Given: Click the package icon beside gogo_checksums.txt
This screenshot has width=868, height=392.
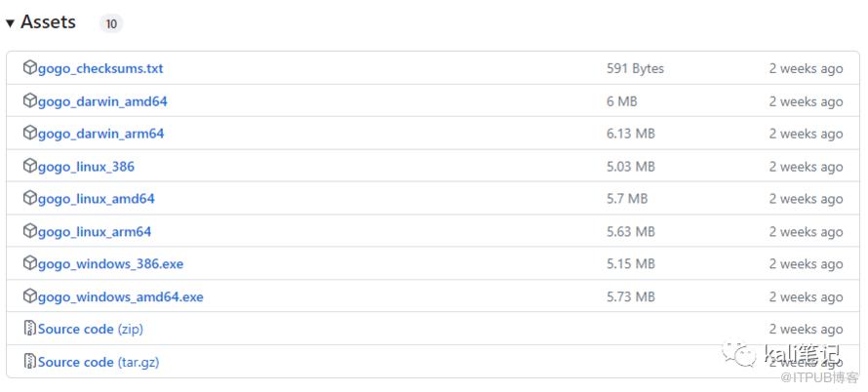Looking at the screenshot, I should point(30,68).
